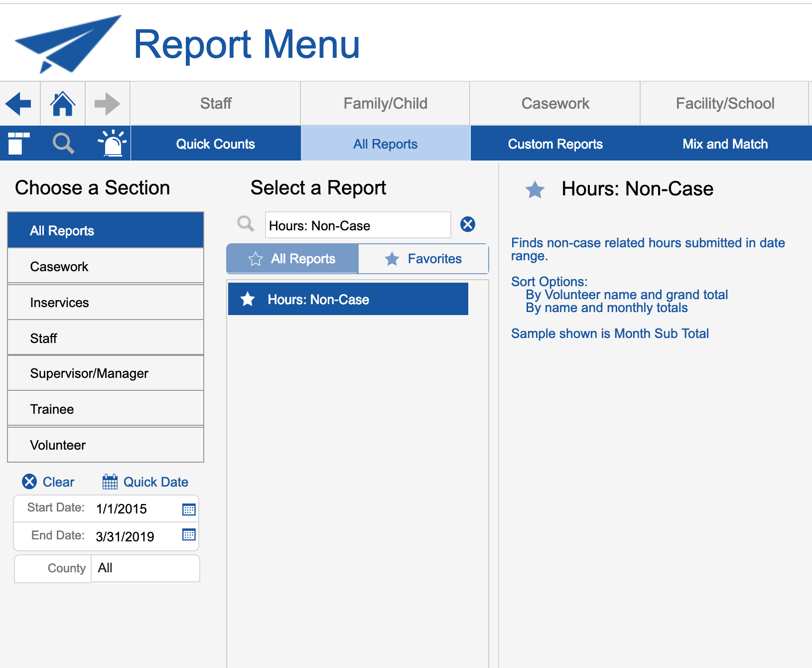Open the County dropdown
812x668 pixels.
145,568
